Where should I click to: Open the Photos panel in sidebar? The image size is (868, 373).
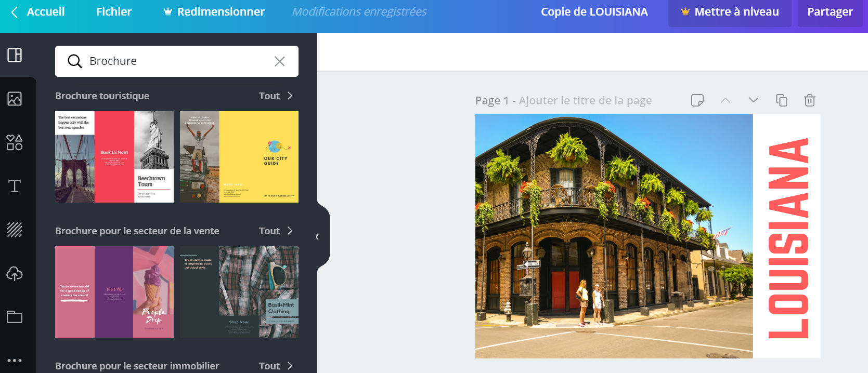click(15, 99)
